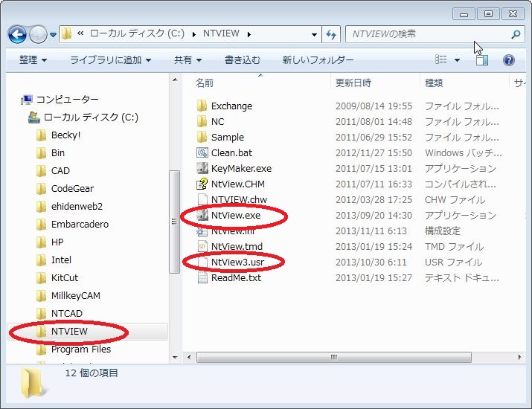532x409 pixels.
Task: Open the 整理 menu dropdown
Action: point(33,60)
